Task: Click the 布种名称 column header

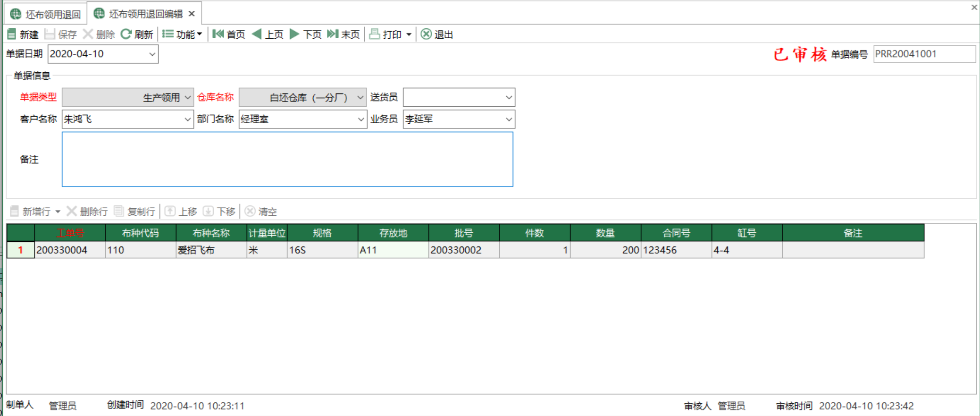Action: (x=211, y=233)
